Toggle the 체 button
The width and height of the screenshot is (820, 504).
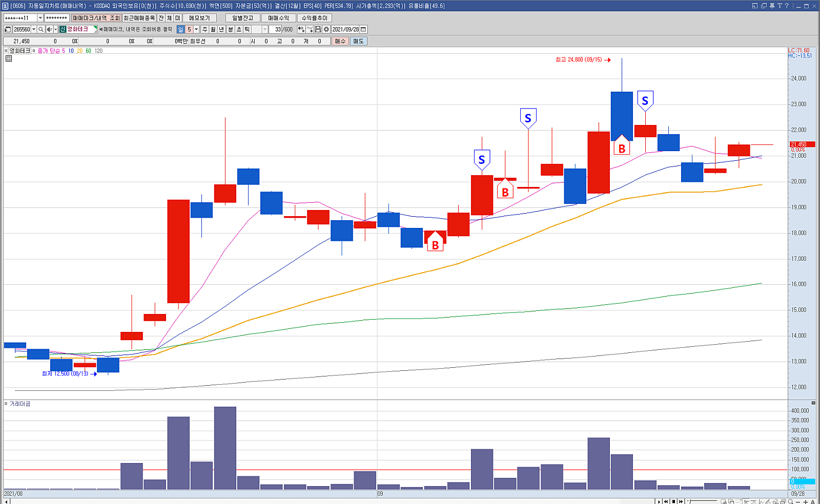coord(170,18)
